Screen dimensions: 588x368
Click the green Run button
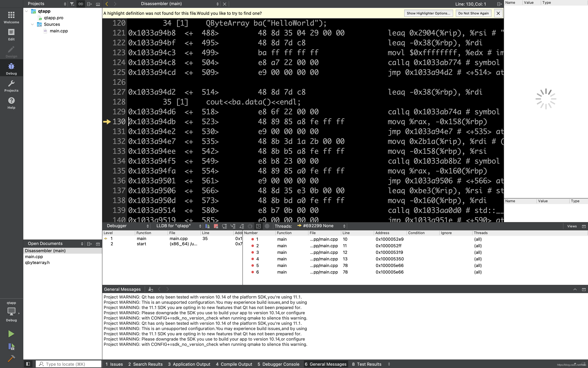click(x=11, y=334)
